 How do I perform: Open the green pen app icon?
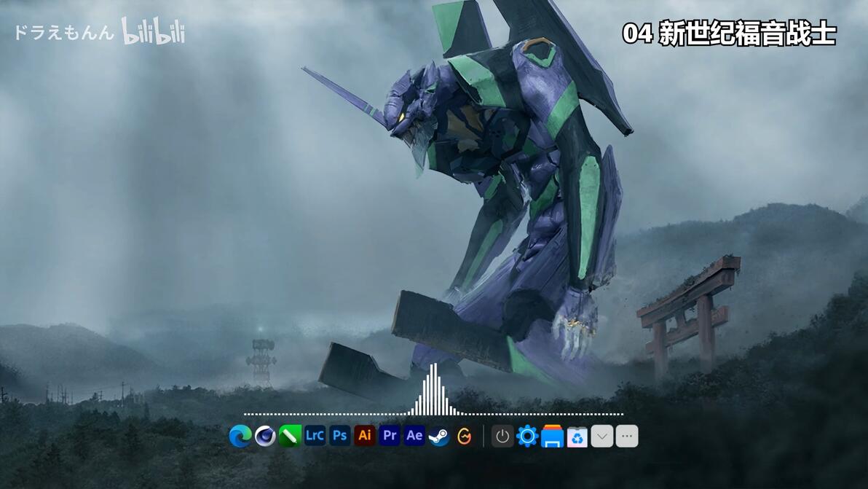(x=290, y=437)
